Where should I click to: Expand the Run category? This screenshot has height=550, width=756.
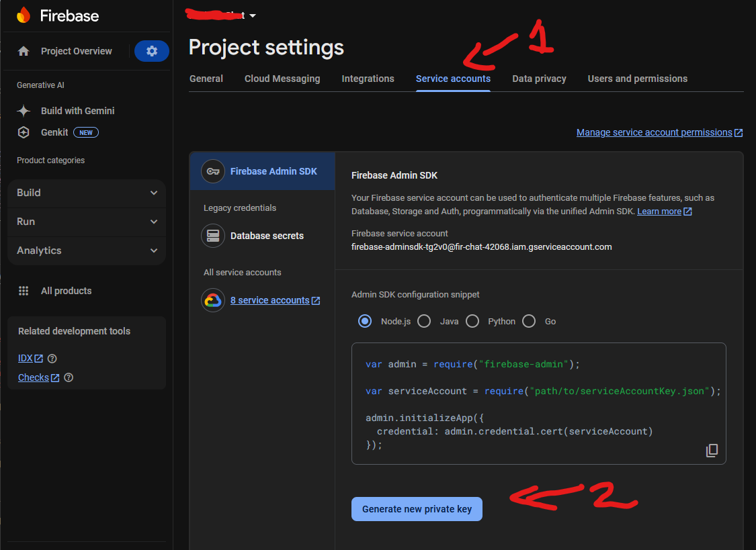[x=154, y=222]
